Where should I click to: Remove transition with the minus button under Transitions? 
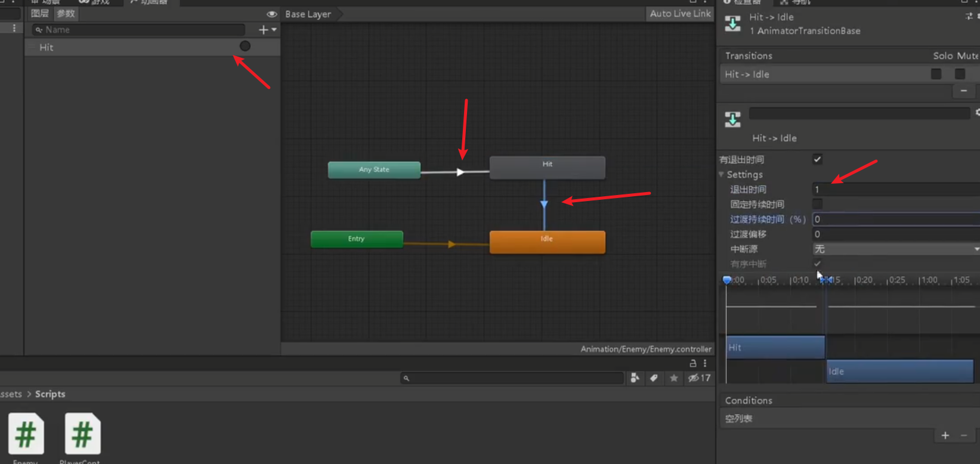964,91
